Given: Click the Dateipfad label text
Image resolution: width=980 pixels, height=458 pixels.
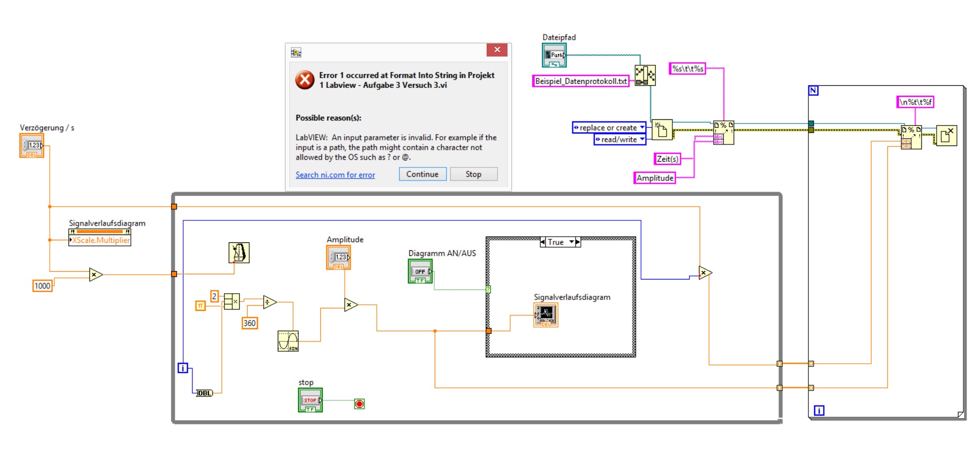Looking at the screenshot, I should 559,37.
